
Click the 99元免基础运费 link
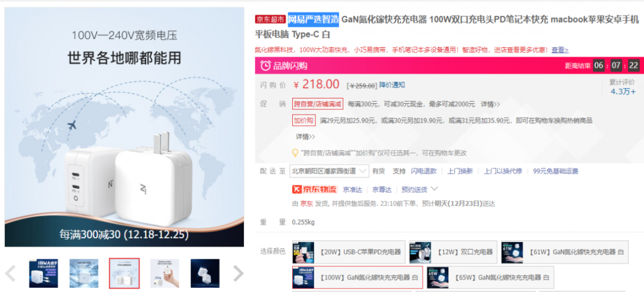pos(555,171)
